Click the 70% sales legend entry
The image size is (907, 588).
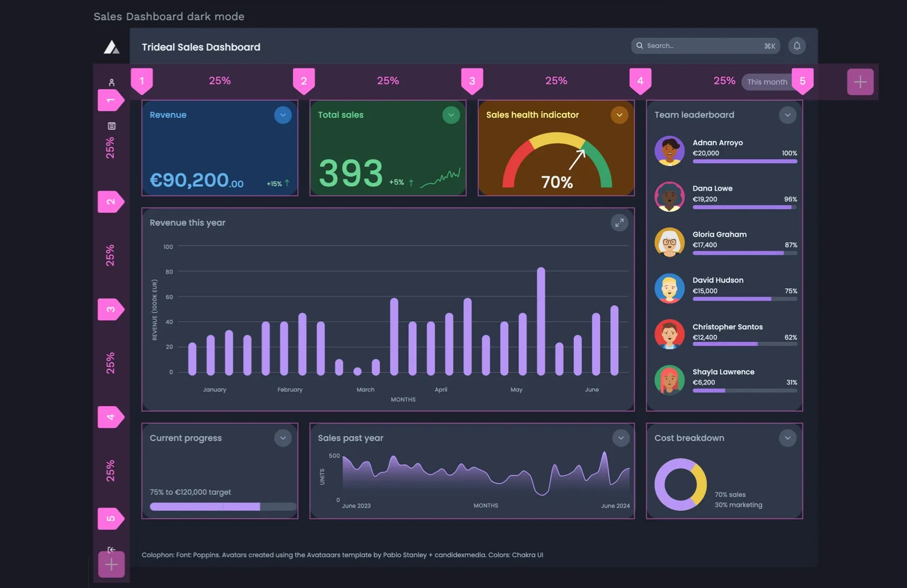(x=730, y=495)
